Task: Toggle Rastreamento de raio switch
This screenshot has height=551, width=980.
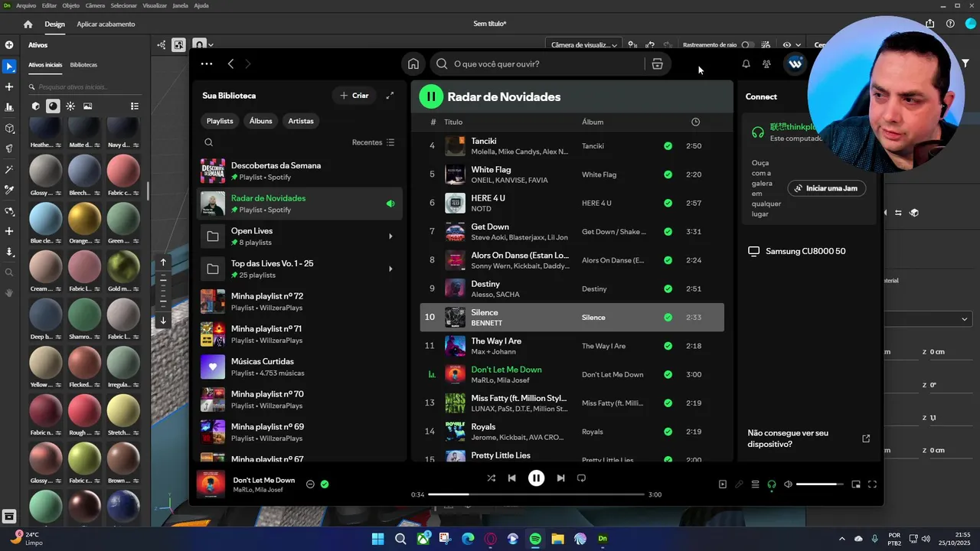Action: (747, 45)
